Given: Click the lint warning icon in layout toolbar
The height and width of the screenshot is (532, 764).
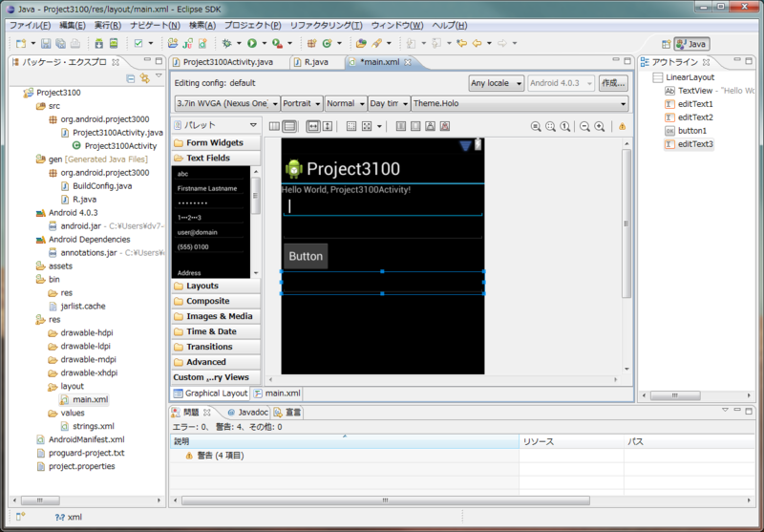Looking at the screenshot, I should click(623, 127).
